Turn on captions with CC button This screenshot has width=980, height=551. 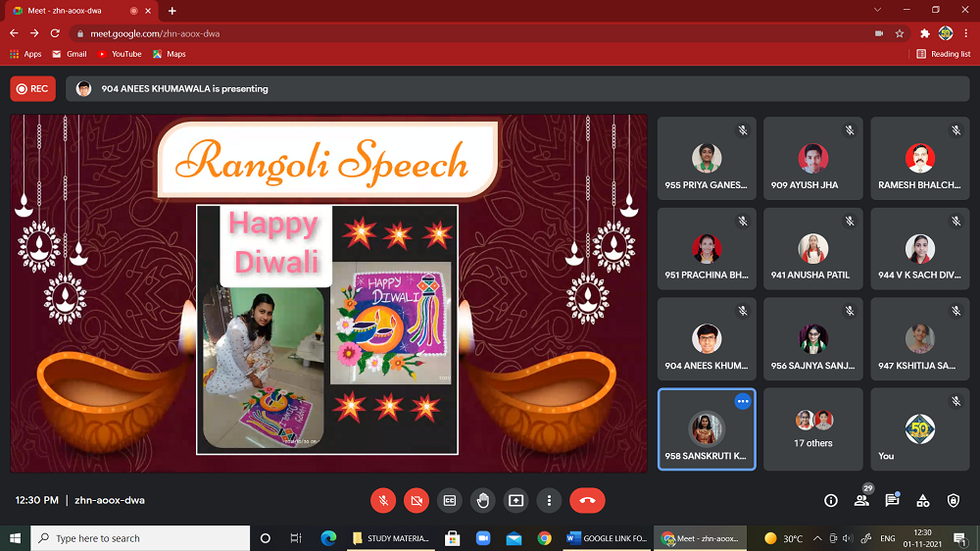coord(450,500)
